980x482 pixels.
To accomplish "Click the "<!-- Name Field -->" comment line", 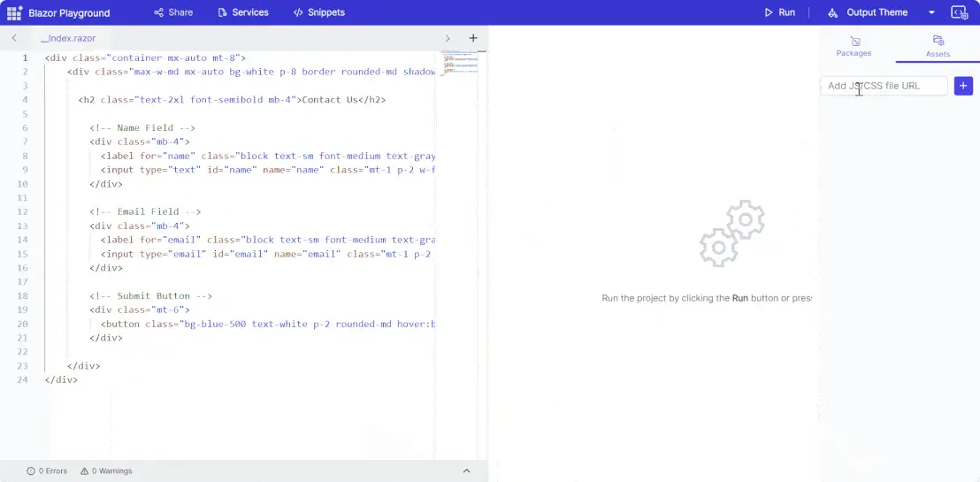I will tap(142, 127).
